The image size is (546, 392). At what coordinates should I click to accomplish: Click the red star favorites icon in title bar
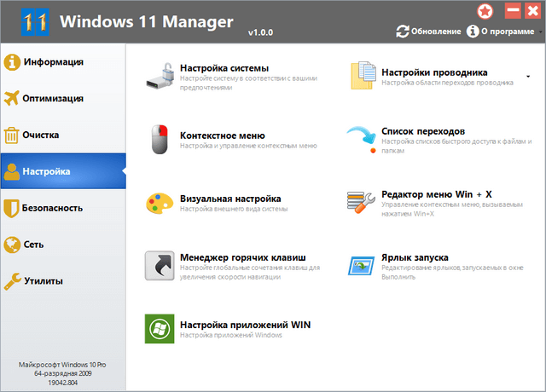(x=485, y=11)
